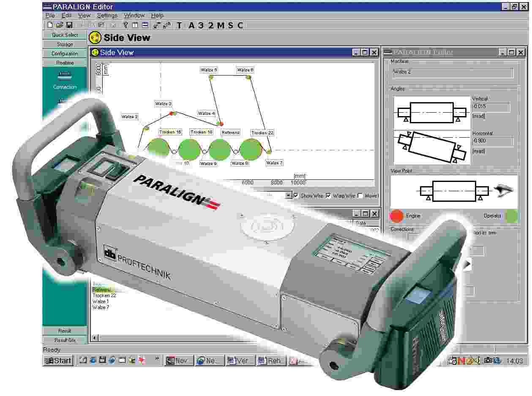The image size is (532, 396).
Task: Click the red Engine status indicator
Action: pyautogui.click(x=396, y=216)
